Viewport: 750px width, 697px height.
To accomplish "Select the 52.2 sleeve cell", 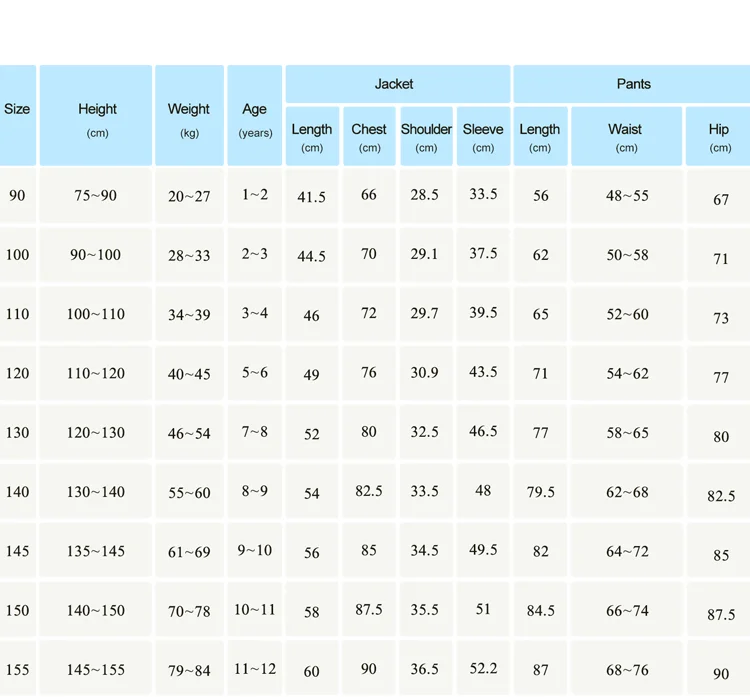I will click(x=483, y=669).
